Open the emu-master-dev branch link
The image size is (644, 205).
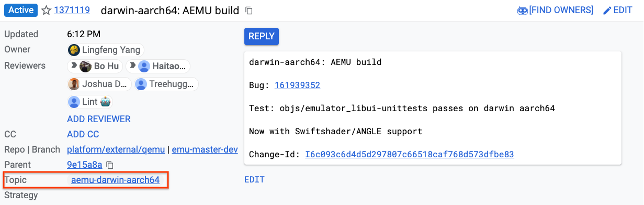coord(205,149)
